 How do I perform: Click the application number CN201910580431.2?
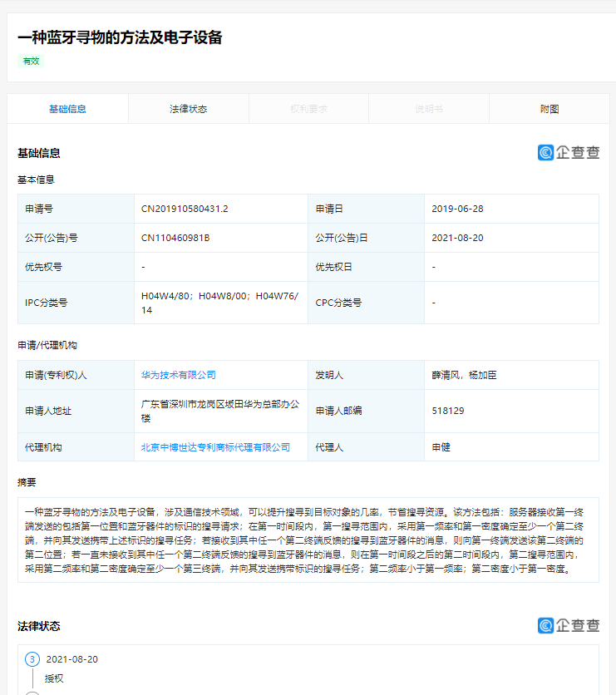(185, 209)
